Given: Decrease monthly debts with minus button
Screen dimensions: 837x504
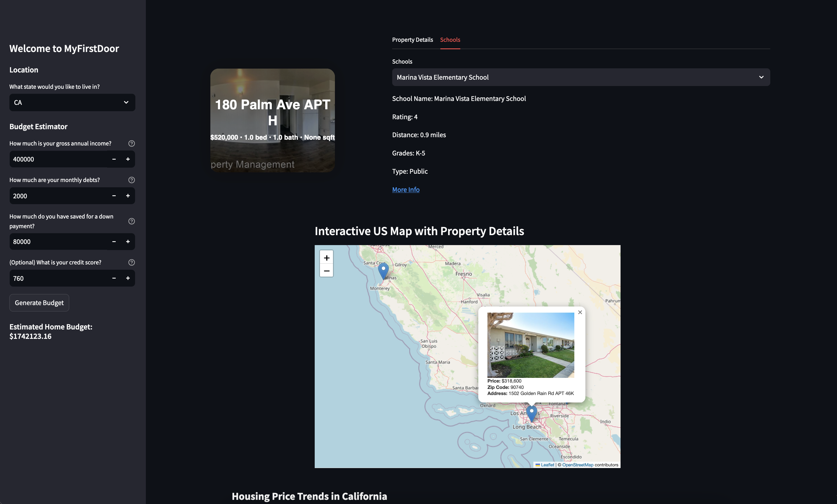Looking at the screenshot, I should click(x=114, y=196).
